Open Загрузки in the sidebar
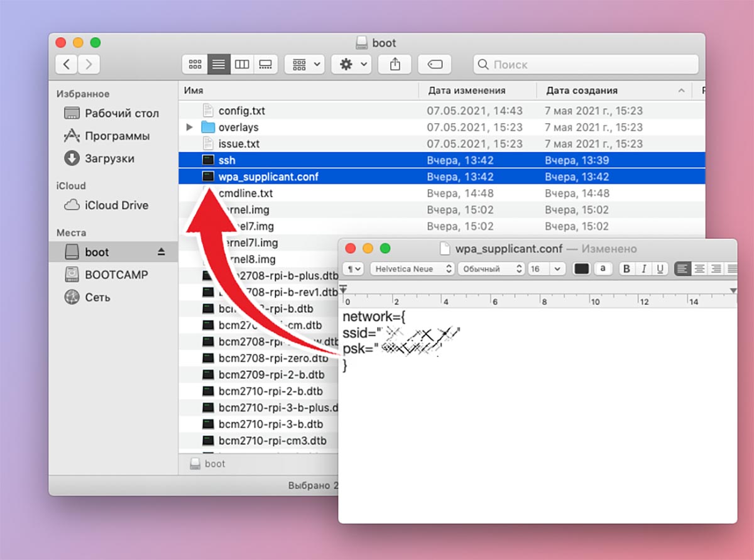This screenshot has width=754, height=560. [109, 158]
